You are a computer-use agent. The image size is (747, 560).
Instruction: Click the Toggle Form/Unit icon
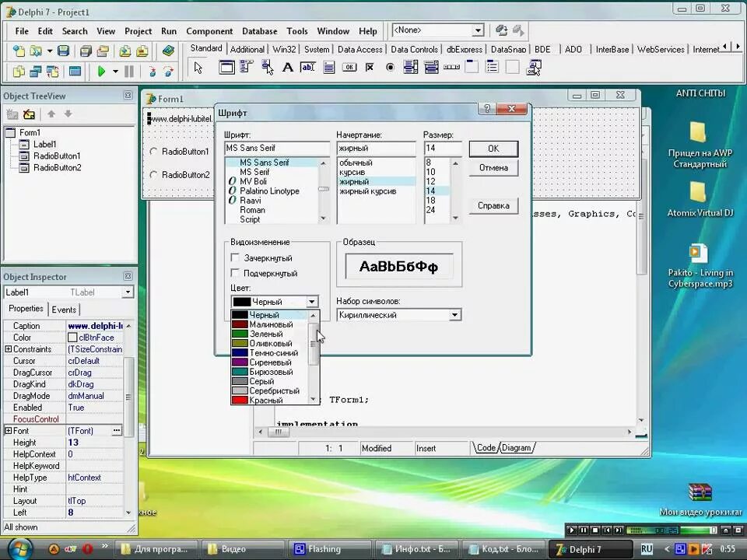coord(52,72)
